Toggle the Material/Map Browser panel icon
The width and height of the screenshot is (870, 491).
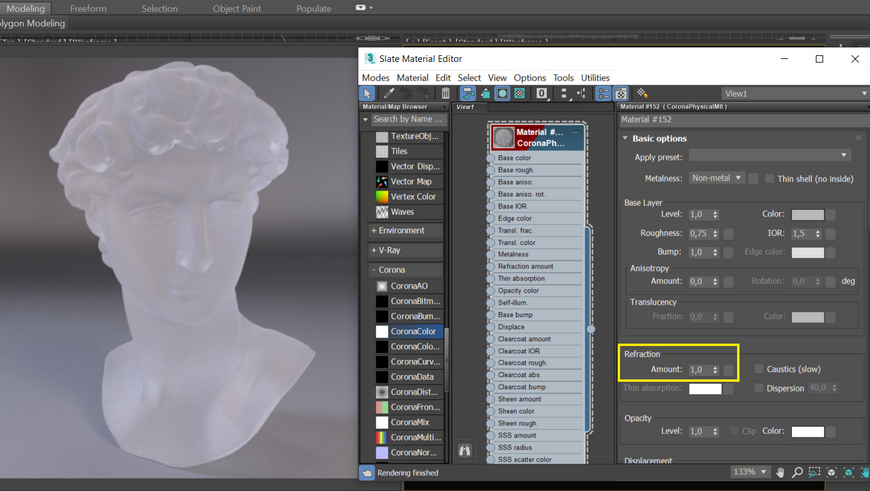pyautogui.click(x=603, y=94)
